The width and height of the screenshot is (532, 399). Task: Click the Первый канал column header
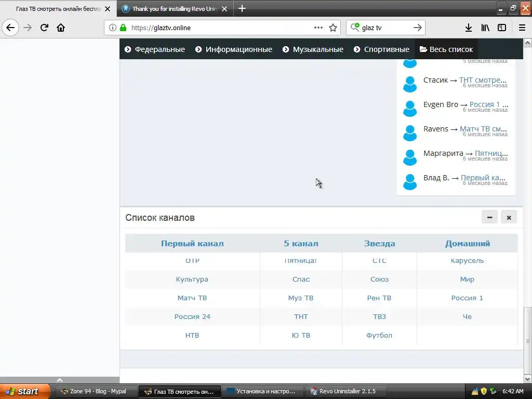point(192,244)
